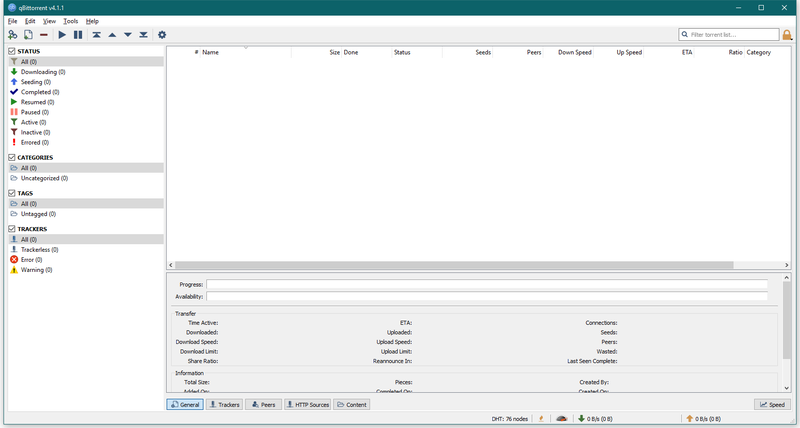
Task: Toggle the TRACKERS section checkbox
Action: pyautogui.click(x=12, y=229)
